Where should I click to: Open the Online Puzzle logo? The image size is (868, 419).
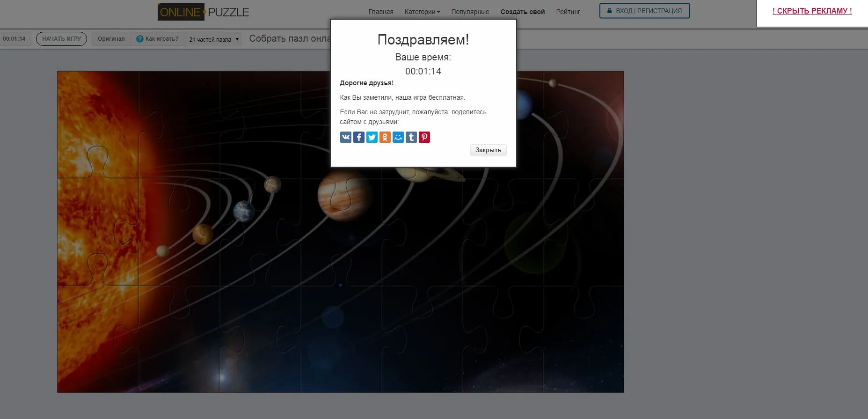(204, 12)
